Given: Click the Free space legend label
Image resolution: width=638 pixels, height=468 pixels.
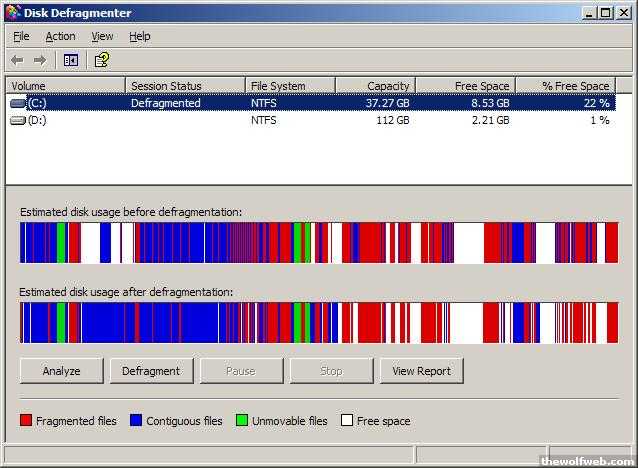Looking at the screenshot, I should (383, 421).
